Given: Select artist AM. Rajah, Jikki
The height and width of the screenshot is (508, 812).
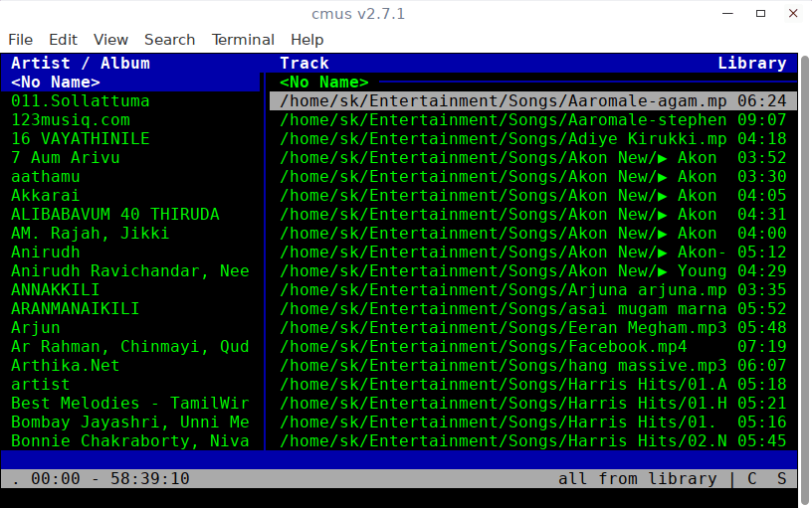Looking at the screenshot, I should (x=130, y=234).
